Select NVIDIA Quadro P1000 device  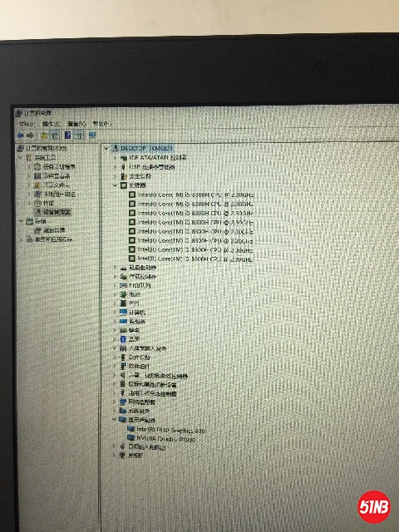162,439
